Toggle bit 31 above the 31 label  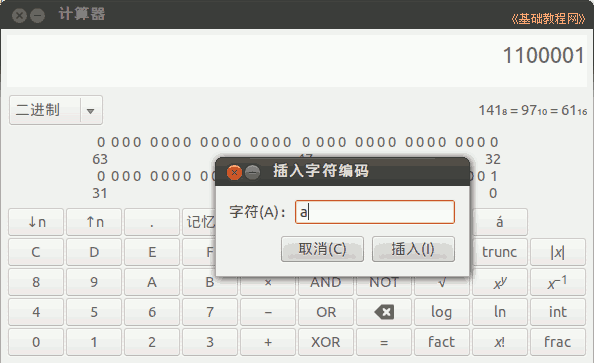click(101, 176)
